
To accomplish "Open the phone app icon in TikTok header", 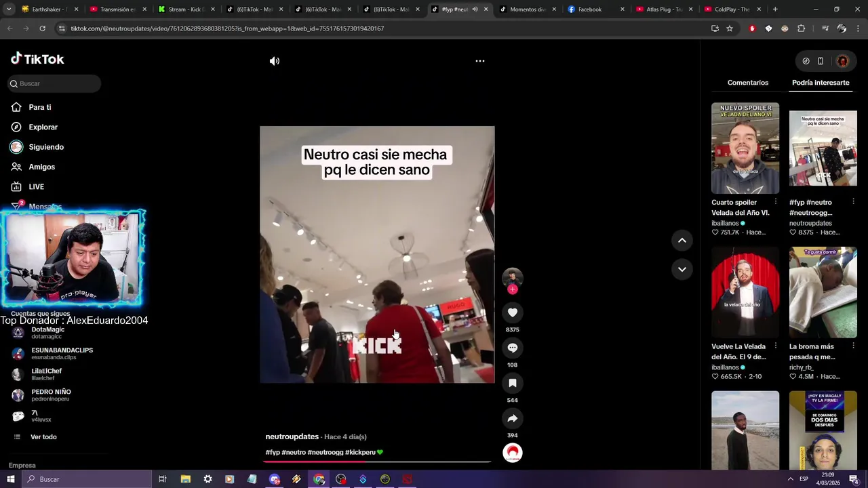I will click(821, 61).
